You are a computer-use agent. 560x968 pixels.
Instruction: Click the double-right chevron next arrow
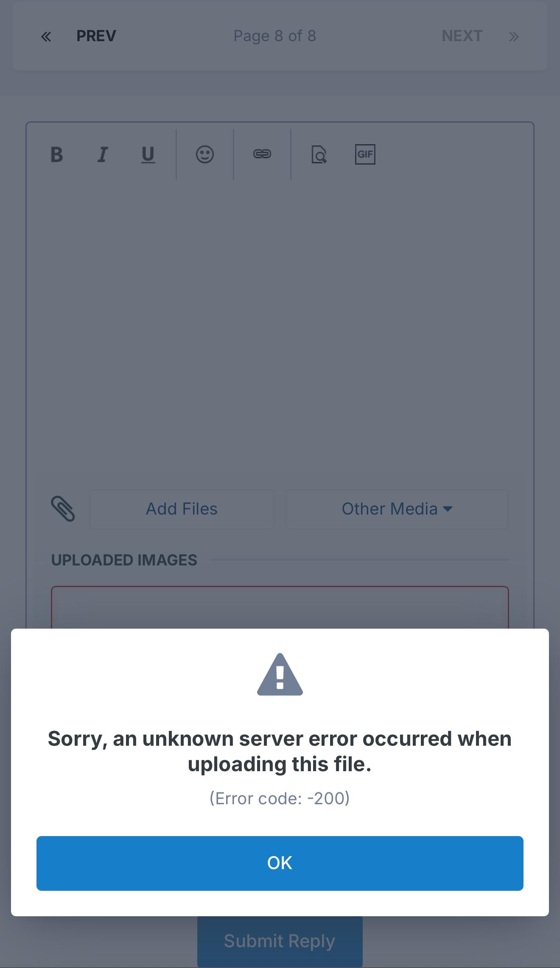(x=514, y=37)
